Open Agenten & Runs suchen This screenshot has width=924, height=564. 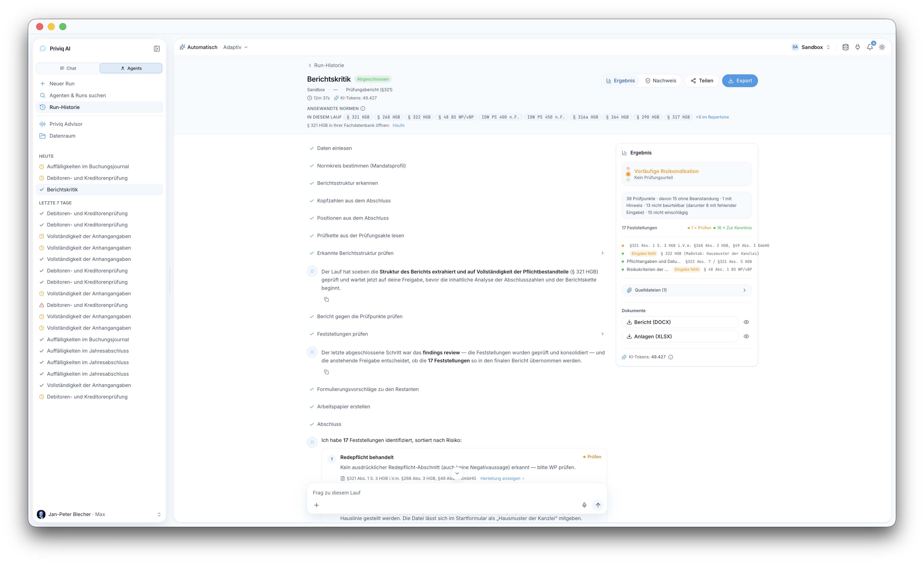coord(99,96)
